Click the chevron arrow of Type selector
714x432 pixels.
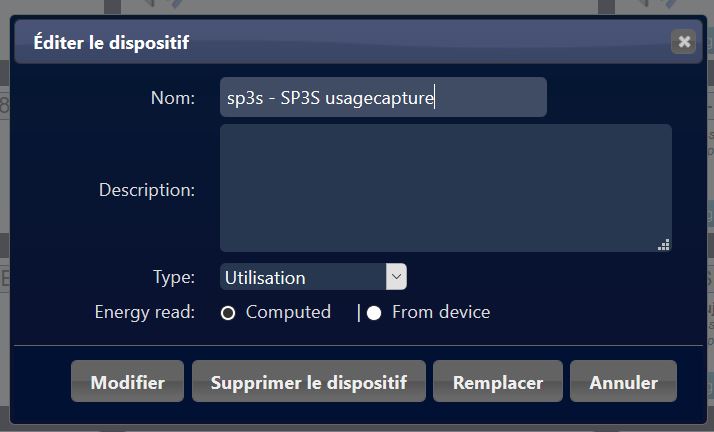tap(396, 277)
